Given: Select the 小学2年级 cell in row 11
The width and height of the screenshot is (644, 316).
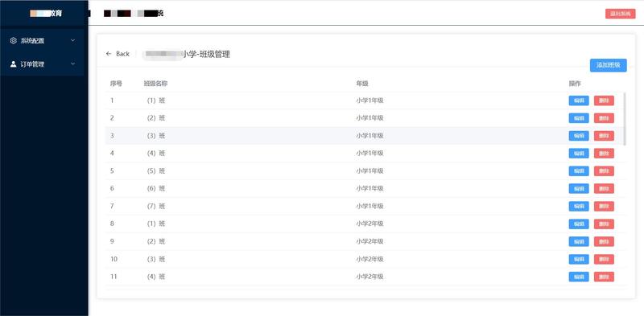Looking at the screenshot, I should pyautogui.click(x=370, y=277).
